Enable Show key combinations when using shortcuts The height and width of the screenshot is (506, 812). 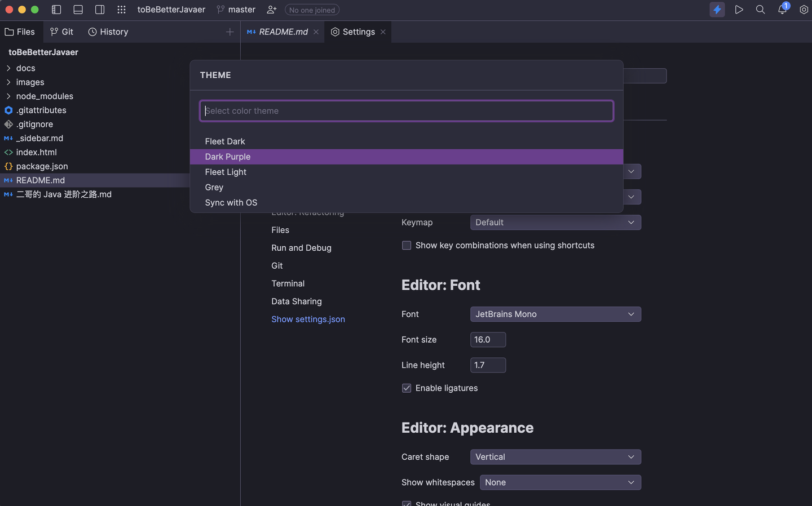[x=407, y=245]
